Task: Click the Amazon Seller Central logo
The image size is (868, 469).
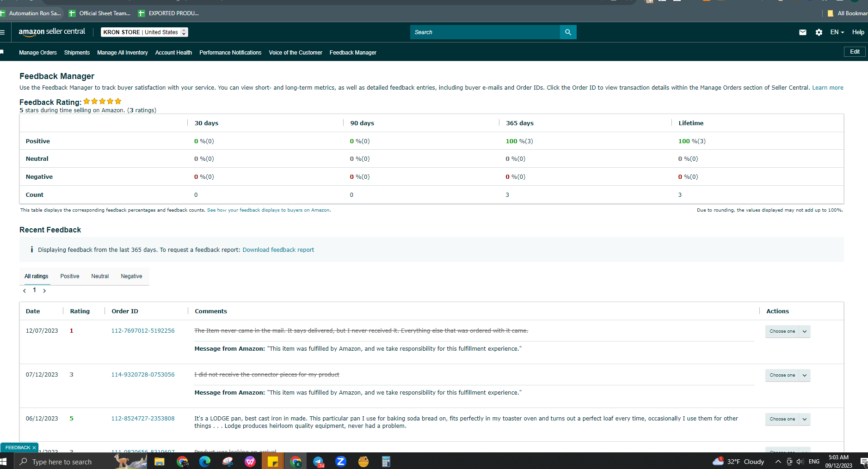Action: [52, 32]
